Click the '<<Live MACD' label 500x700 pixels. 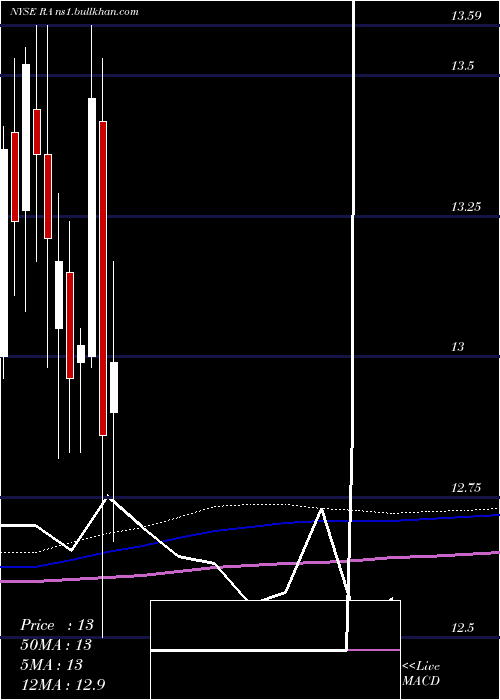421,673
